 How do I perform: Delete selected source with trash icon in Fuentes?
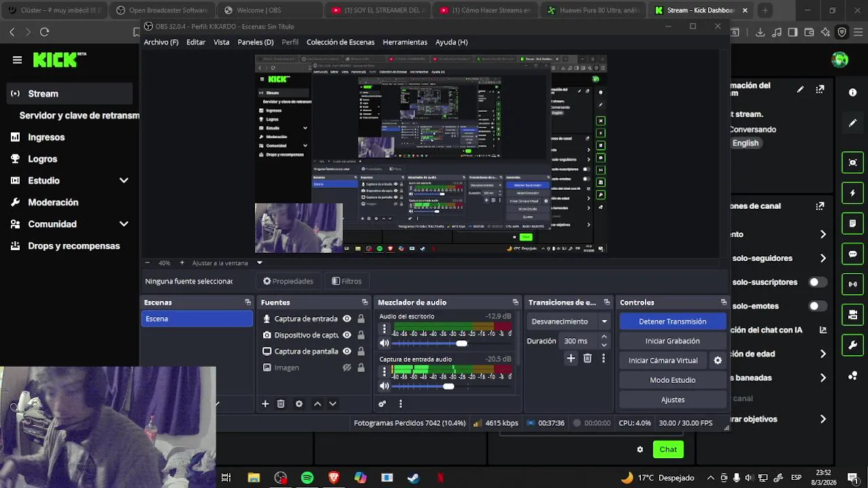pos(281,404)
